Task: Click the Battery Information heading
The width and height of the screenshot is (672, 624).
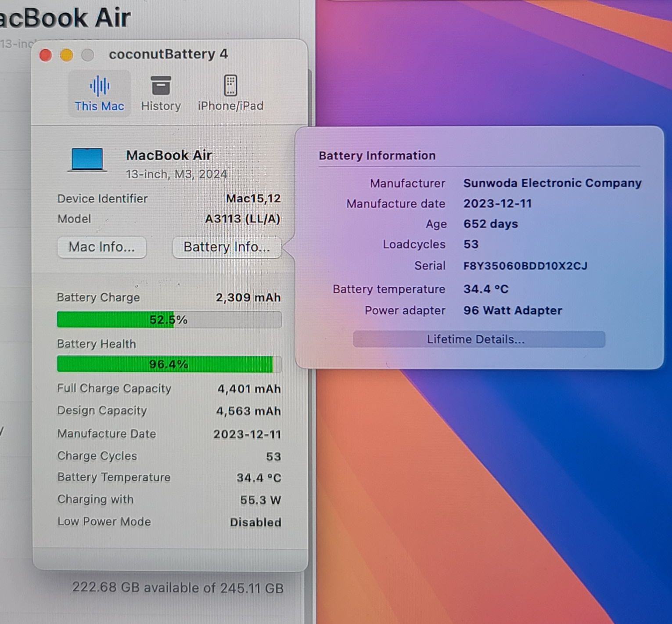Action: pyautogui.click(x=377, y=155)
